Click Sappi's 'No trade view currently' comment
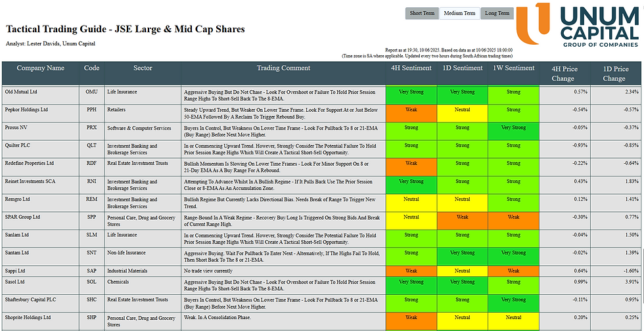Viewport: 644px width, 331px height. coord(208,271)
